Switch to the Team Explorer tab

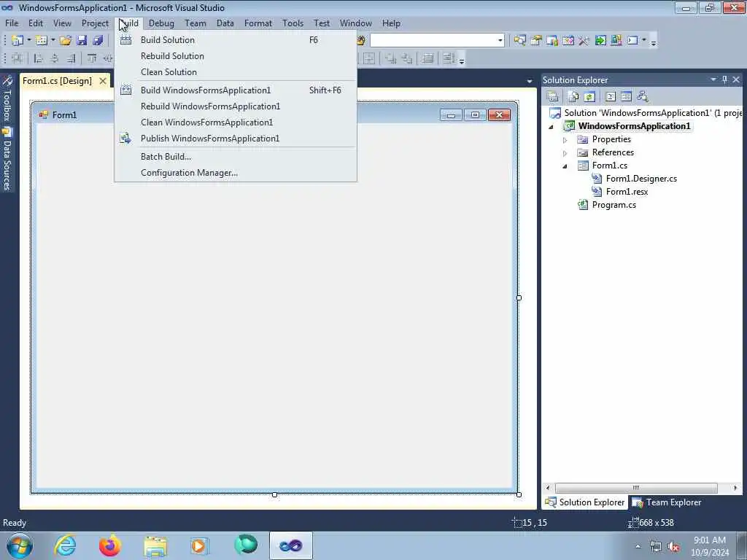coord(667,502)
